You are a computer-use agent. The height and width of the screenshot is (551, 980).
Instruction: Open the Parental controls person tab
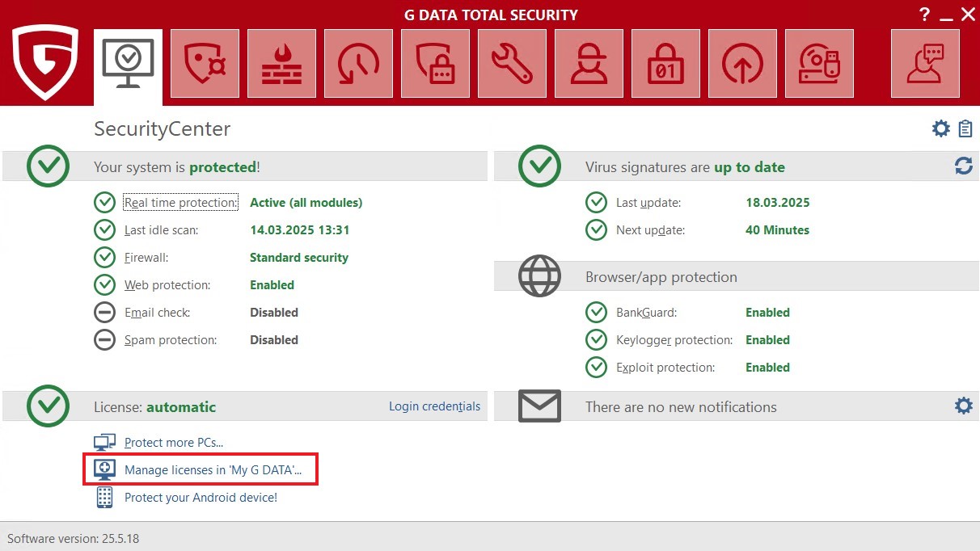point(589,64)
